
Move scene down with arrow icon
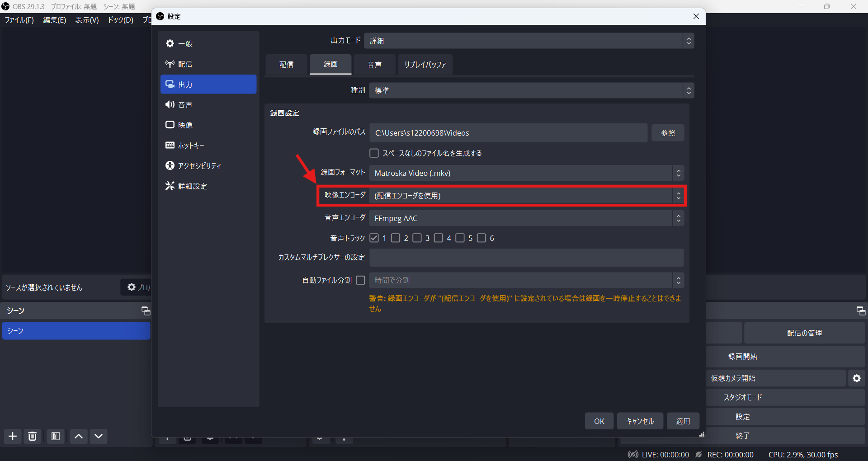point(99,436)
